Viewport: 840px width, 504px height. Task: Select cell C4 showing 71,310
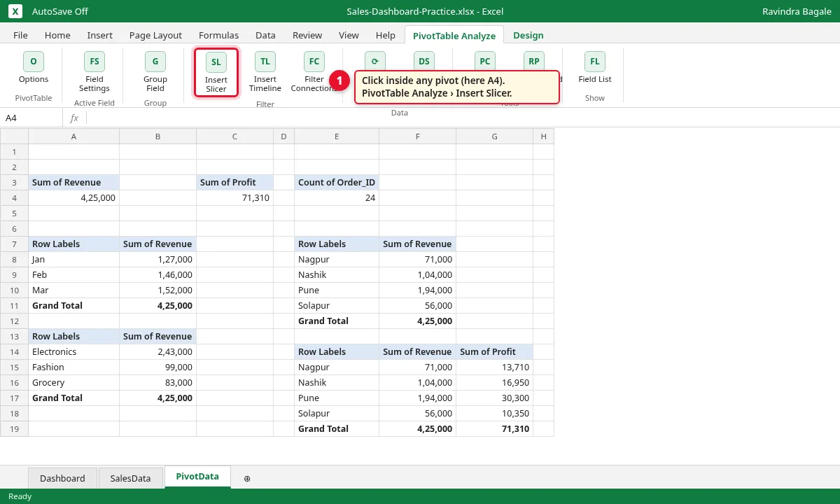235,198
